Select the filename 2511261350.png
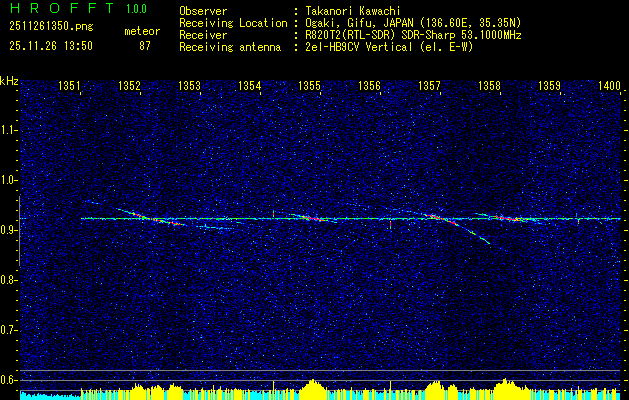Viewport: 629px width, 400px height. tap(51, 27)
